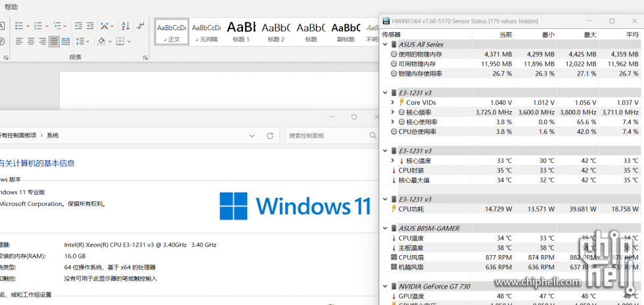
Task: Click HWiNFO64 title bar app icon
Action: pyautogui.click(x=386, y=21)
